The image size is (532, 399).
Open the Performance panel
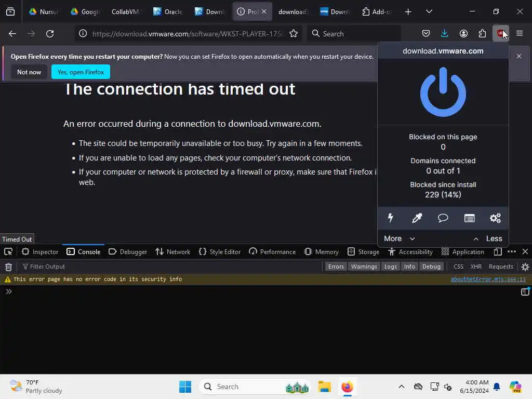(x=272, y=252)
